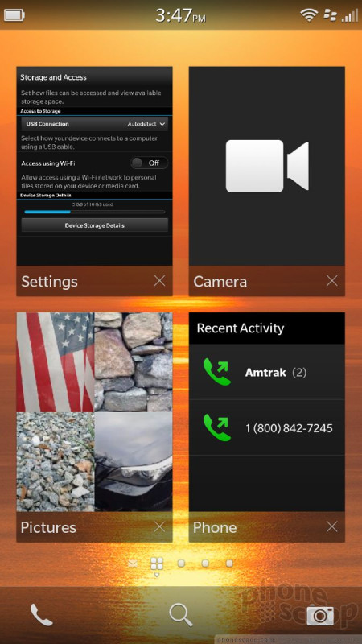Open search with the magnifier icon
The height and width of the screenshot is (644, 362).
[x=181, y=615]
